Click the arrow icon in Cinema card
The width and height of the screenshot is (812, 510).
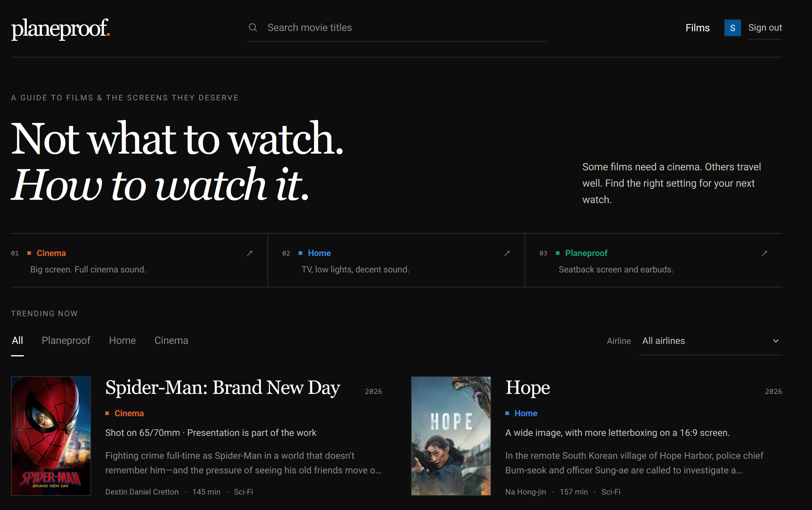pyautogui.click(x=250, y=253)
